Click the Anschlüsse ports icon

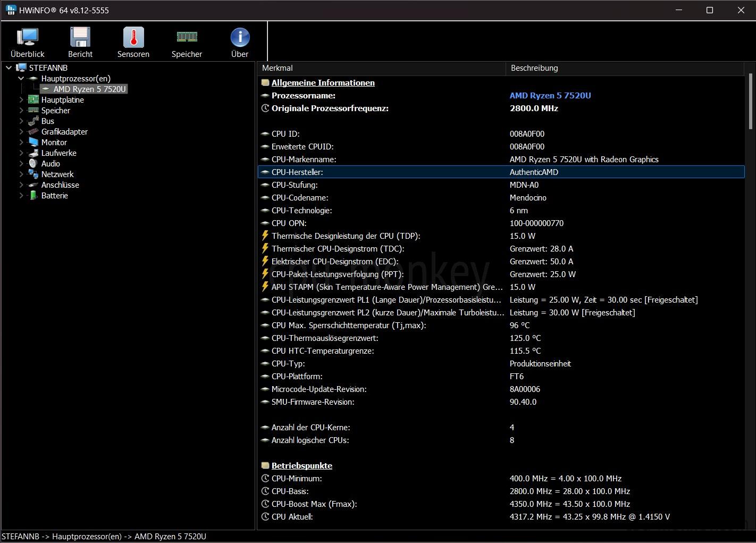pyautogui.click(x=33, y=185)
